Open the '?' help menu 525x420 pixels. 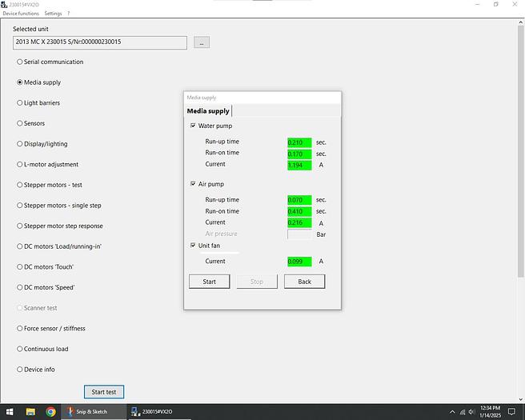[x=68, y=14]
